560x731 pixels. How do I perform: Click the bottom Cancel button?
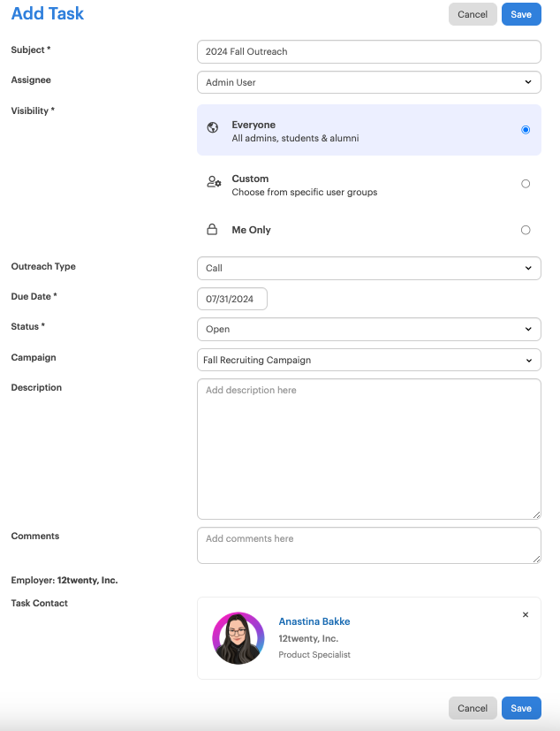pyautogui.click(x=473, y=708)
